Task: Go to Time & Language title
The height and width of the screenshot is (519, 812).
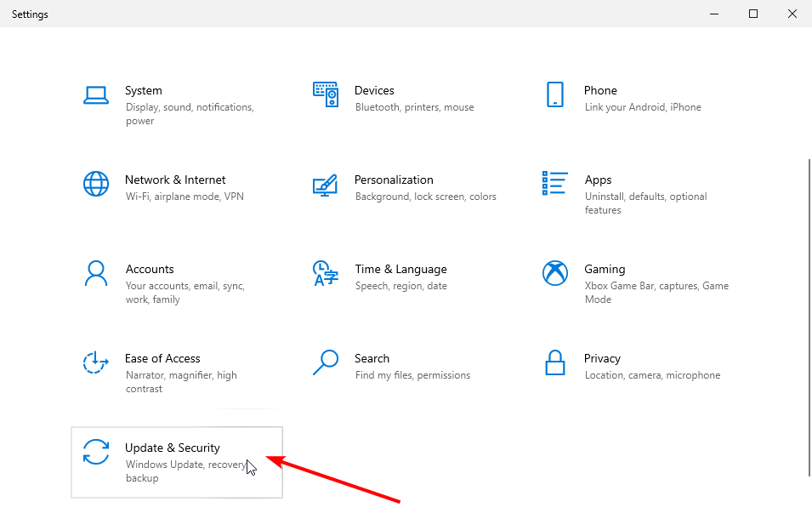Action: 400,270
